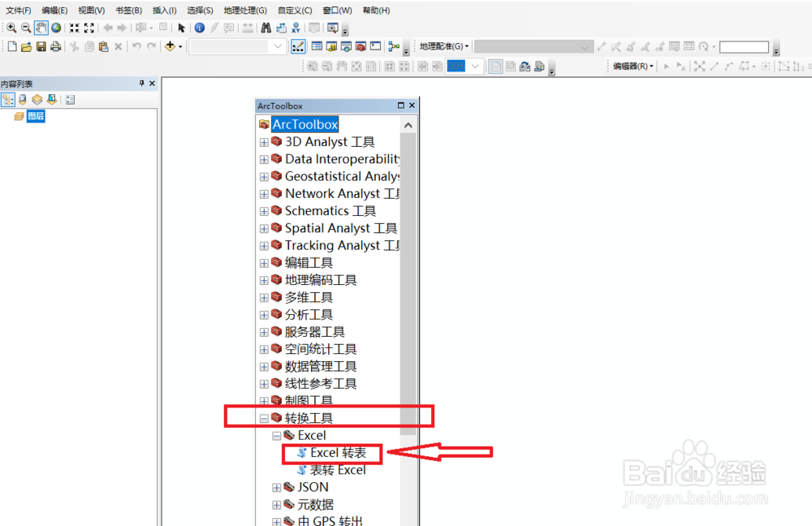
Task: Open the 地理处理(G) menu
Action: 245,11
